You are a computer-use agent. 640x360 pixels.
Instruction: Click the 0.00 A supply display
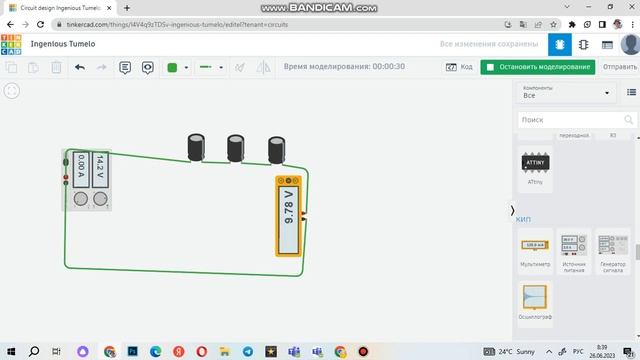click(x=81, y=169)
